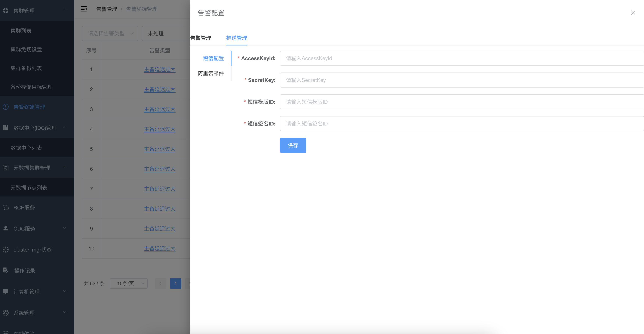Open the first 主备延迟过大 link
The image size is (644, 334).
pos(160,69)
